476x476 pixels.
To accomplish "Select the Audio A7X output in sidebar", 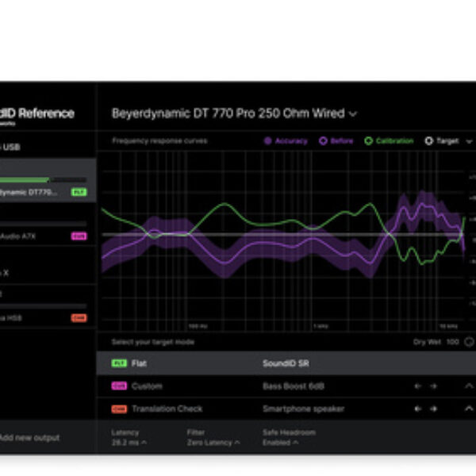I will (x=48, y=225).
